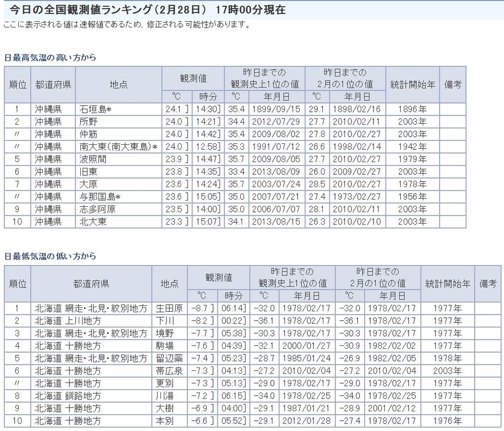
Task: Click the 石垣島 location name
Action: (x=95, y=109)
